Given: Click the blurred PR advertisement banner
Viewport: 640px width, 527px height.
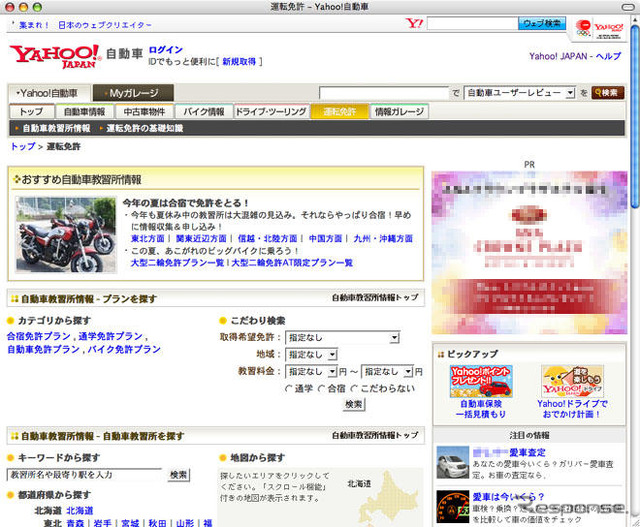Looking at the screenshot, I should (x=529, y=252).
